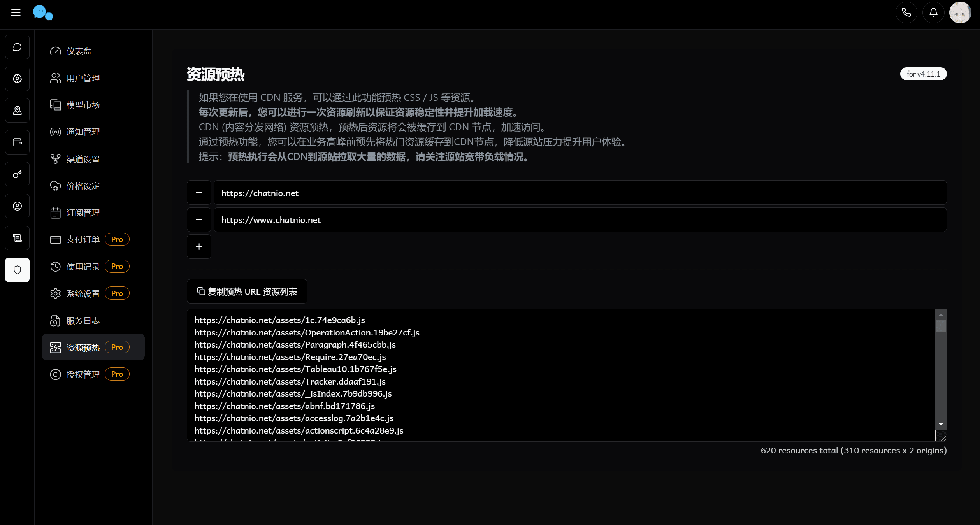
Task: Click 复制预热 URL 资源列表 button
Action: (247, 291)
